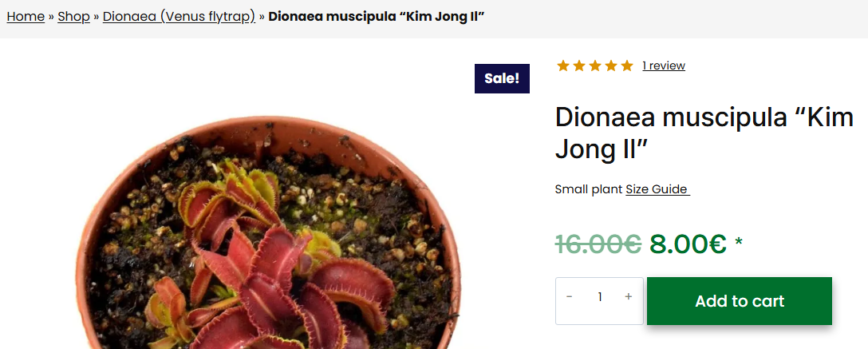Screen dimensions: 868x349
Task: Go to Home via breadcrumb
Action: coord(26,17)
